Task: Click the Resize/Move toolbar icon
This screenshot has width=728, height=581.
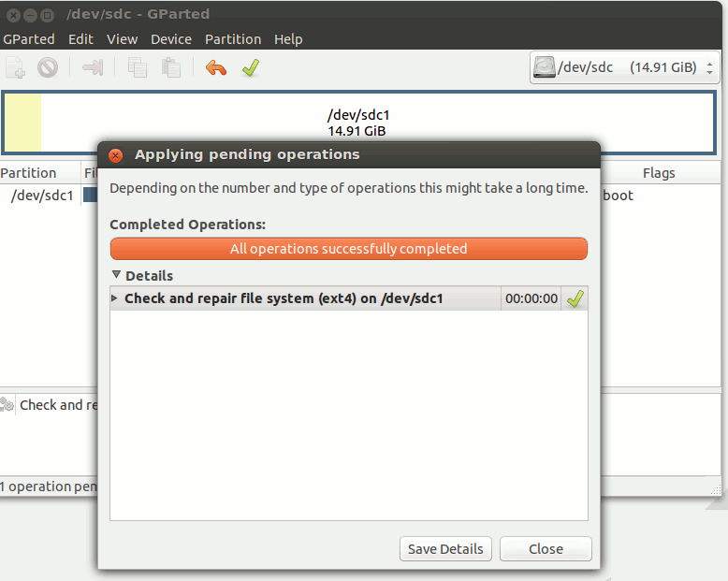Action: pos(93,67)
